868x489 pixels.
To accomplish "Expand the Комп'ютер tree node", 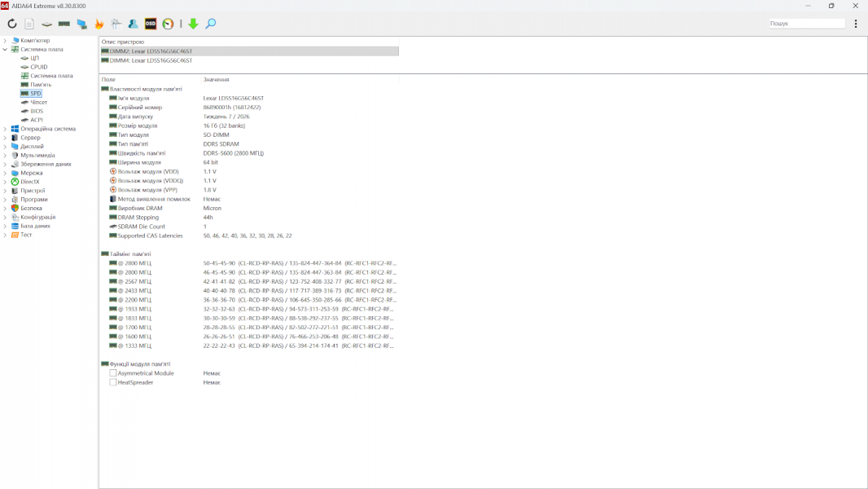I will 5,41.
